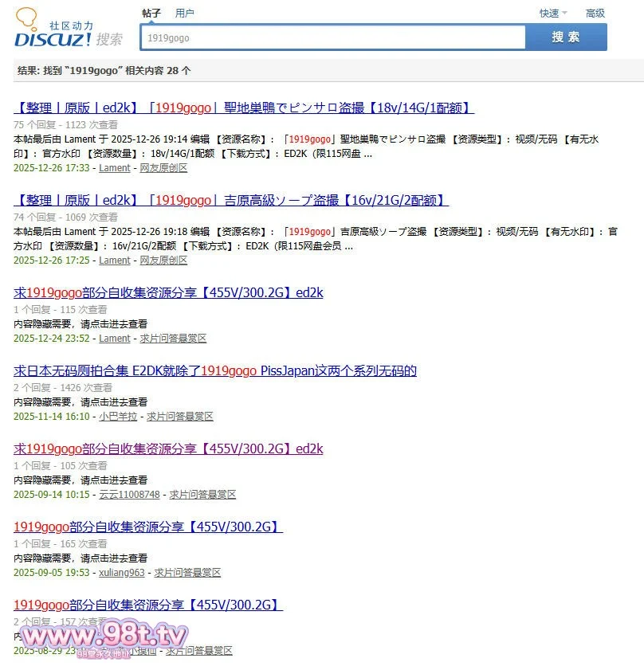This screenshot has width=644, height=666.
Task: Expand the 快速 dropdown menu
Action: tap(552, 13)
